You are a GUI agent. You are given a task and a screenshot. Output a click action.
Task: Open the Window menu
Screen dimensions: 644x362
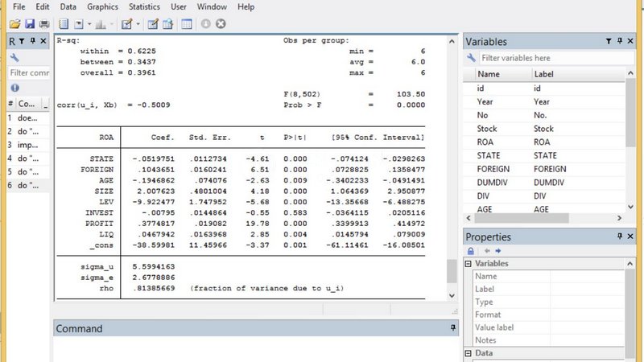(x=212, y=7)
